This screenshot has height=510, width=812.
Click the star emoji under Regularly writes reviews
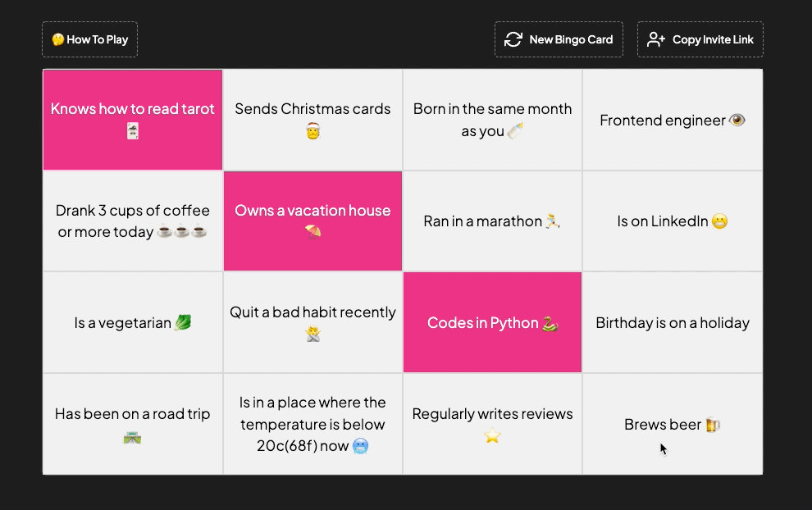[x=492, y=436]
